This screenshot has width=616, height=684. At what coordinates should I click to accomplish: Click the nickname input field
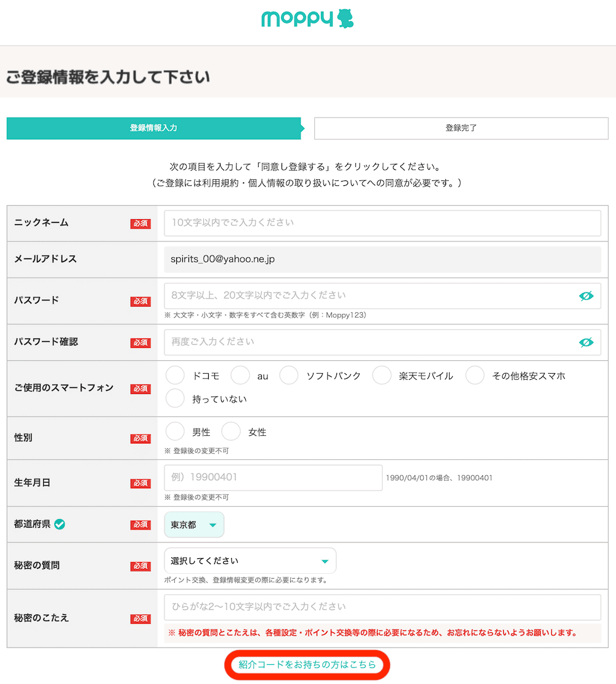(382, 223)
